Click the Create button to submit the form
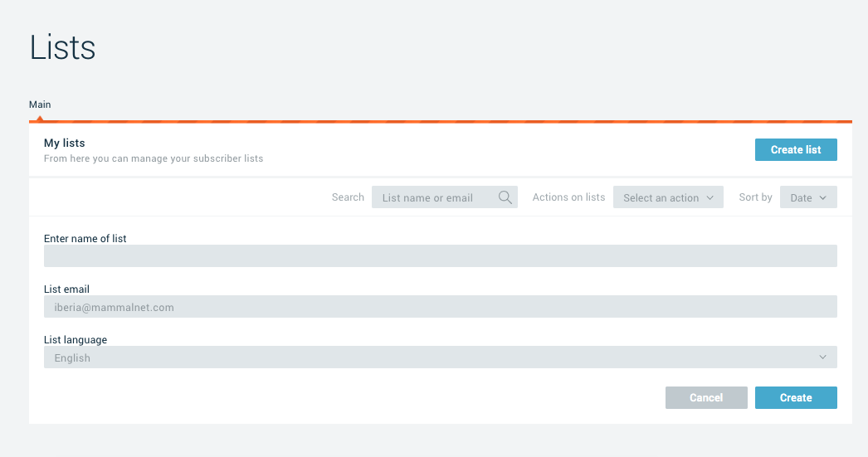Image resolution: width=868 pixels, height=457 pixels. 796,398
